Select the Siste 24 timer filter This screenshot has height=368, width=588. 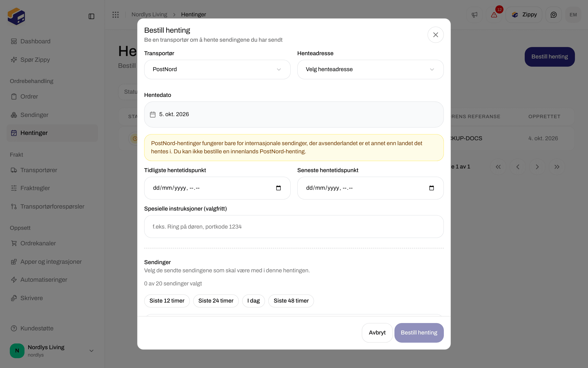216,301
